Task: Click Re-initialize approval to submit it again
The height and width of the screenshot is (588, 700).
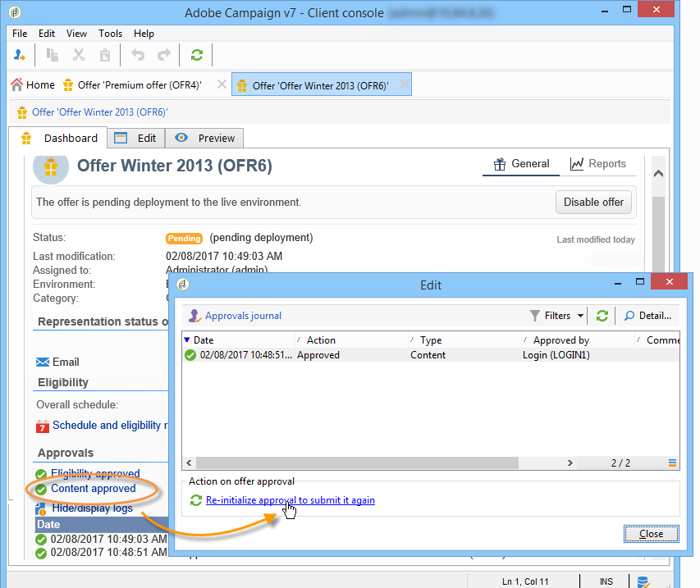Action: [291, 500]
